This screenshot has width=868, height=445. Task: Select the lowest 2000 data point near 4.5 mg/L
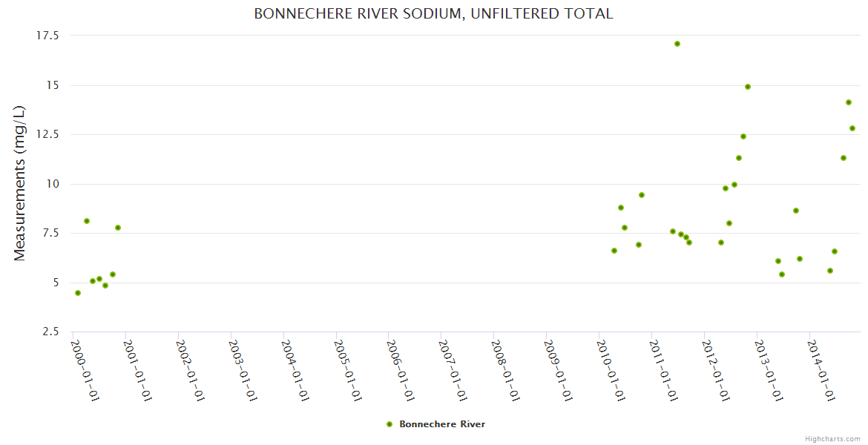(78, 293)
